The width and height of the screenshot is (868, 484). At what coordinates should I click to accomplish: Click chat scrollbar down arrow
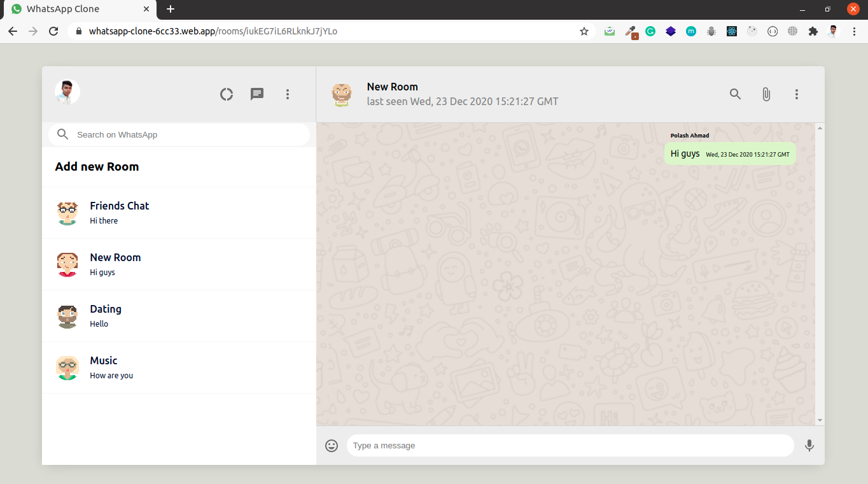tap(820, 420)
